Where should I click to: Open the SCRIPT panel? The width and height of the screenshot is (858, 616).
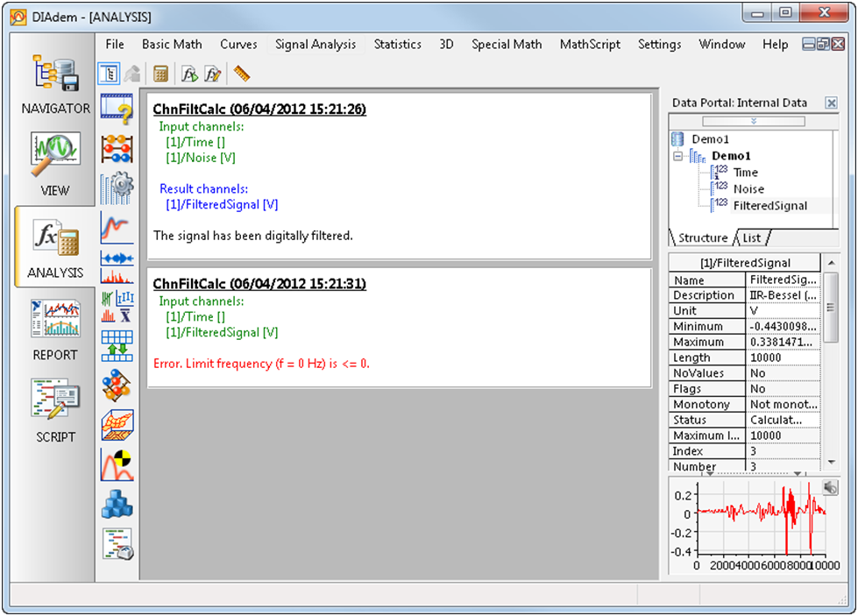[x=55, y=410]
